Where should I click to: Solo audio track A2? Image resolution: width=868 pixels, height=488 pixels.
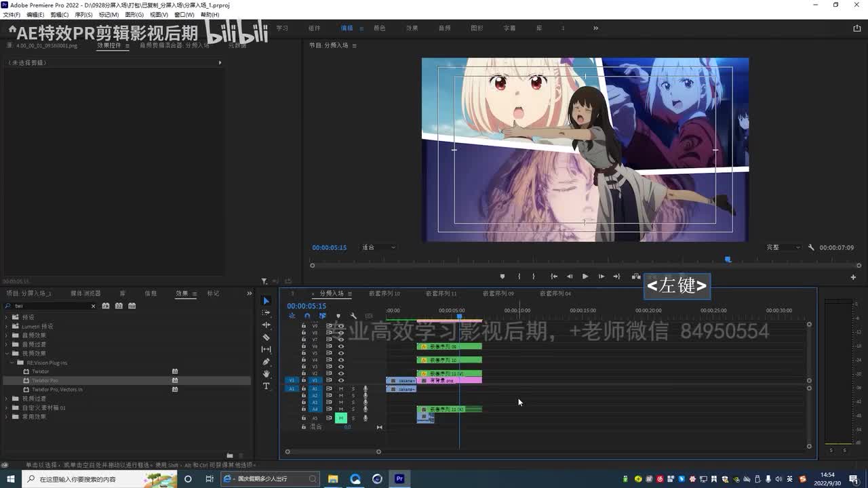click(353, 395)
